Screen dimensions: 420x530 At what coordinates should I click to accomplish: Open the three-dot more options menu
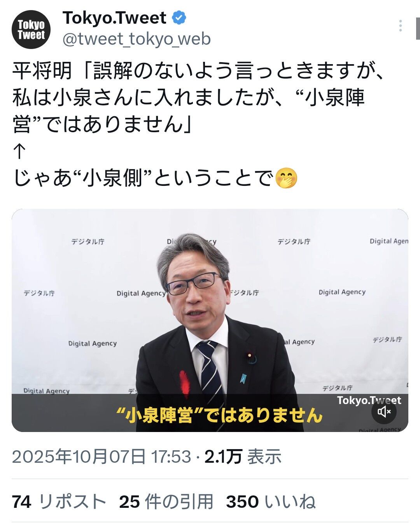[x=400, y=26]
